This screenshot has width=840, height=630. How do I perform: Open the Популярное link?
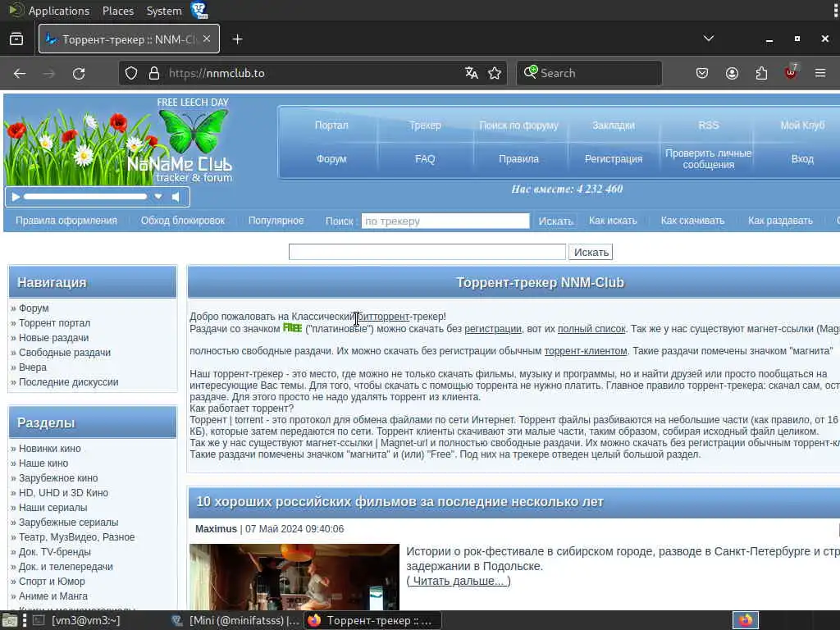coord(276,221)
